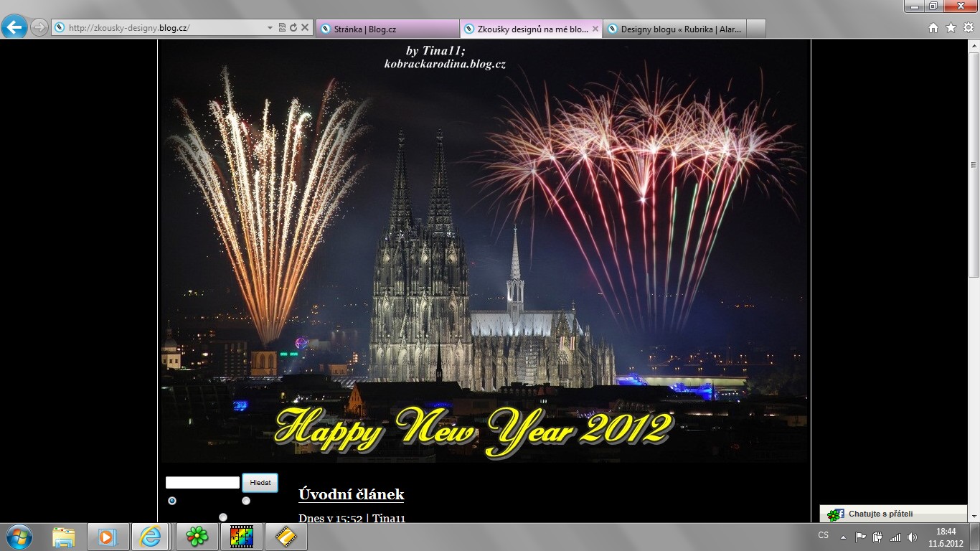Close the 'Zkoušky designů' tab with its X
The width and height of the screenshot is (980, 551).
[x=595, y=29]
